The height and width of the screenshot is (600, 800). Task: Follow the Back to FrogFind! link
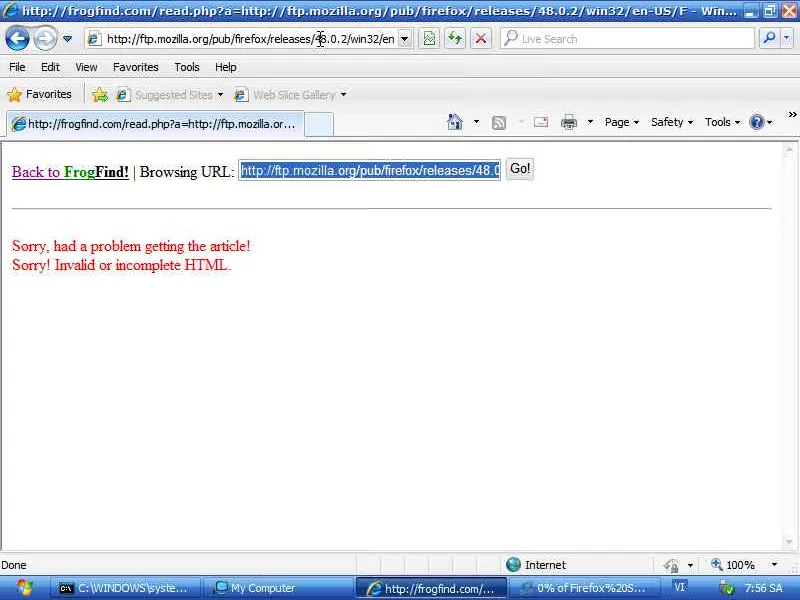click(x=70, y=172)
